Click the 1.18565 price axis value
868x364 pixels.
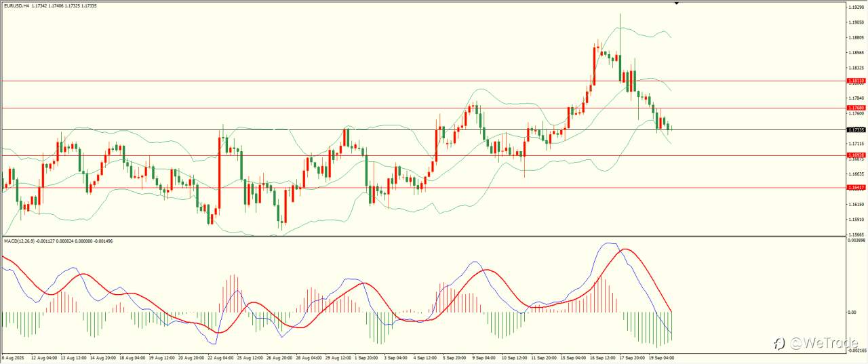click(x=856, y=52)
